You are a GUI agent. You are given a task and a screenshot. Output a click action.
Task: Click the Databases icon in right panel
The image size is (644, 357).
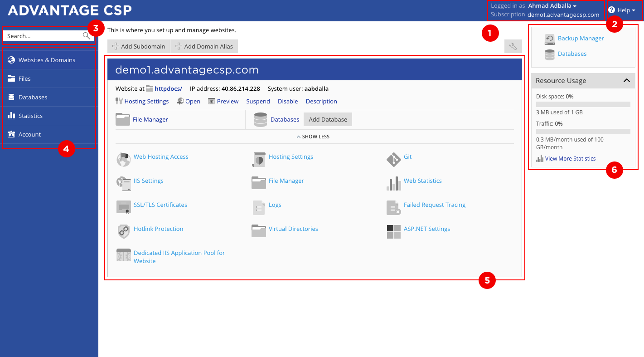(550, 55)
